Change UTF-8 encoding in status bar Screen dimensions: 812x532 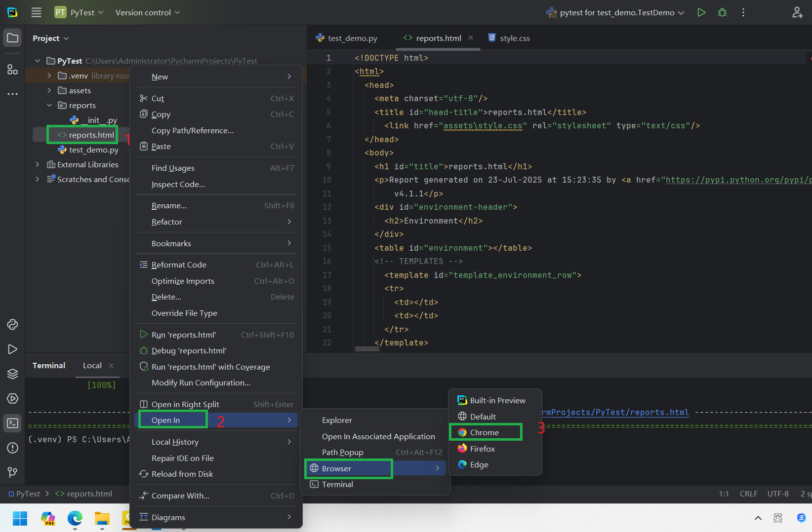coord(778,494)
